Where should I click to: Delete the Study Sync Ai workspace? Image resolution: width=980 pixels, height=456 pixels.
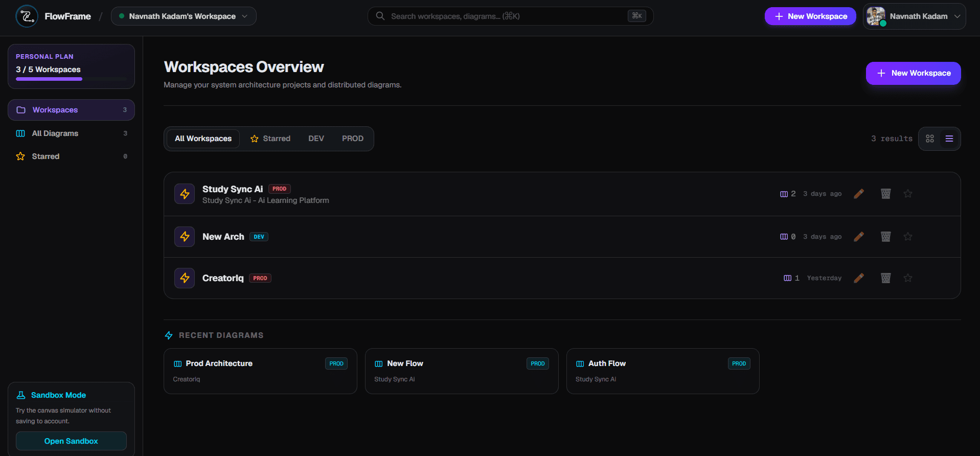[886, 194]
